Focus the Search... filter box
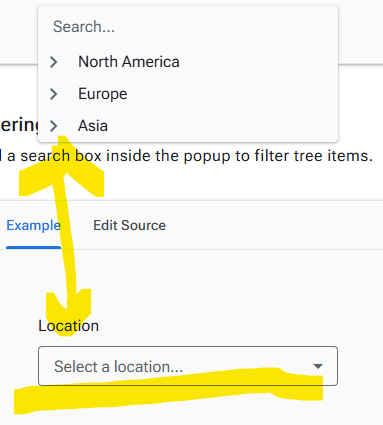The width and height of the screenshot is (383, 425). [x=188, y=27]
